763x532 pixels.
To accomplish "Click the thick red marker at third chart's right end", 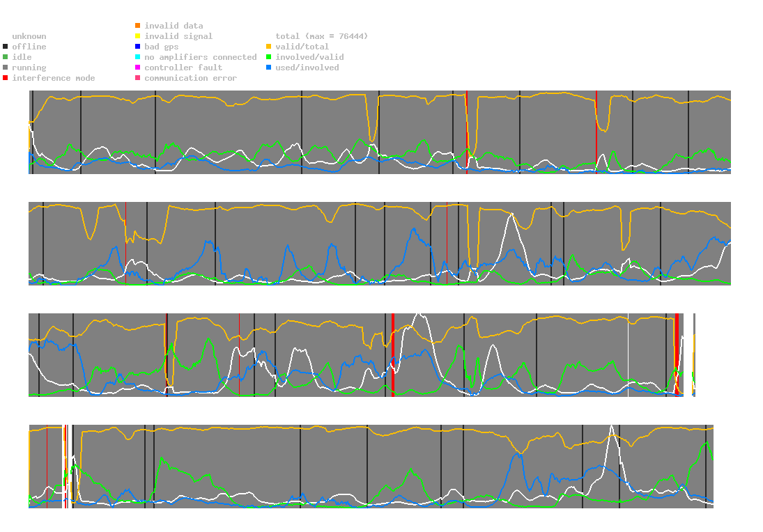I will tap(677, 355).
